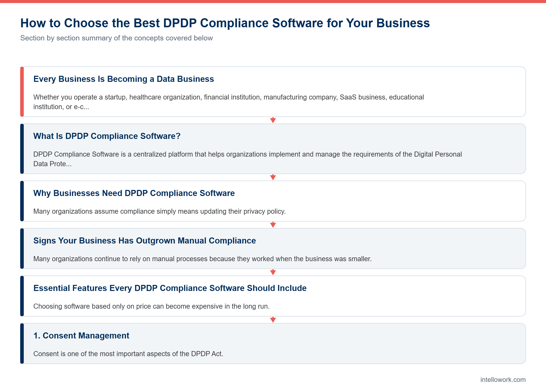Viewport: 546px width, 392px height.
Task: Open the '1. Consent Management' heading
Action: (x=81, y=336)
